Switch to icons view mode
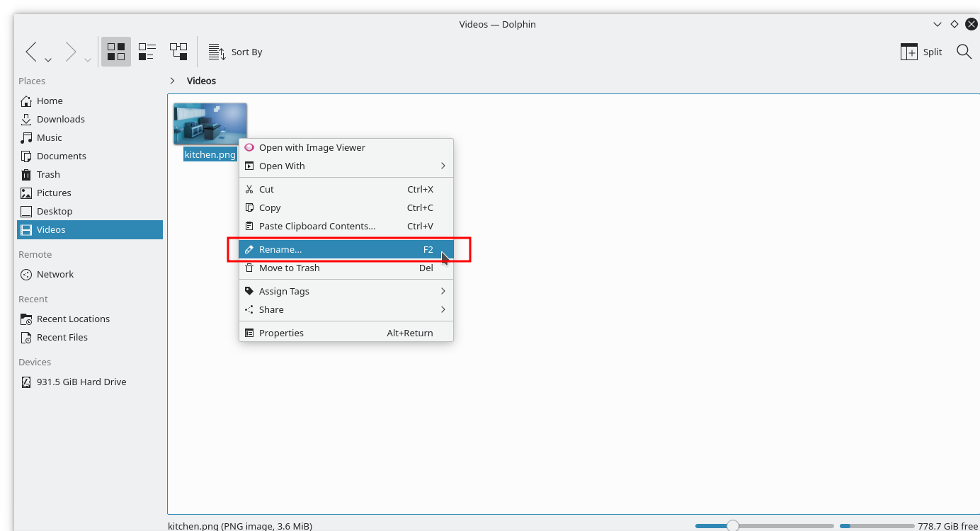 [x=115, y=51]
